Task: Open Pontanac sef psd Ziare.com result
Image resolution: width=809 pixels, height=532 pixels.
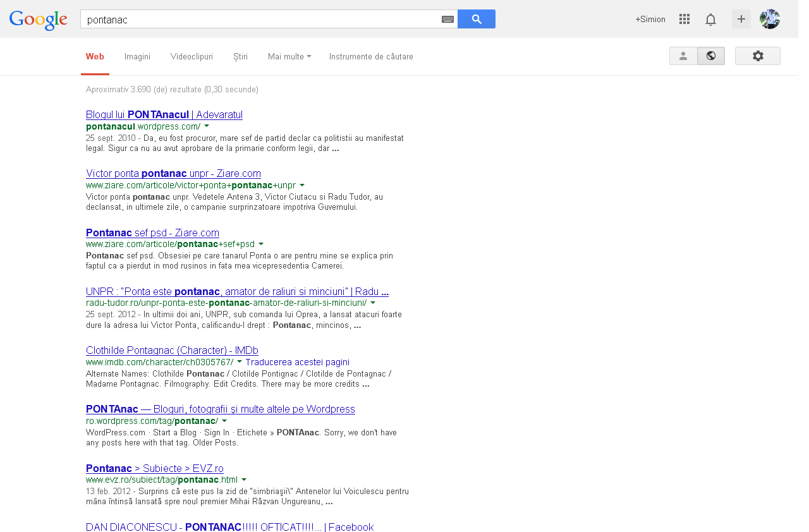Action: click(x=152, y=233)
